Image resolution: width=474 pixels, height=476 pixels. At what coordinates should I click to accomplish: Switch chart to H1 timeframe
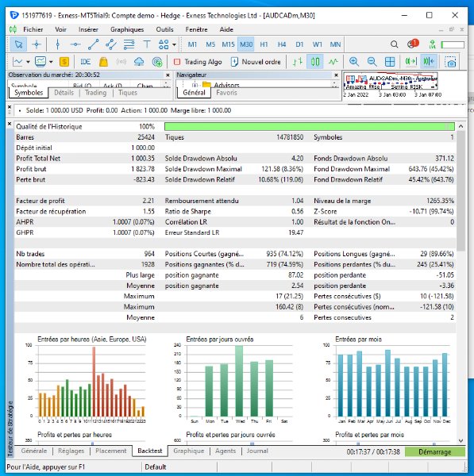point(264,44)
